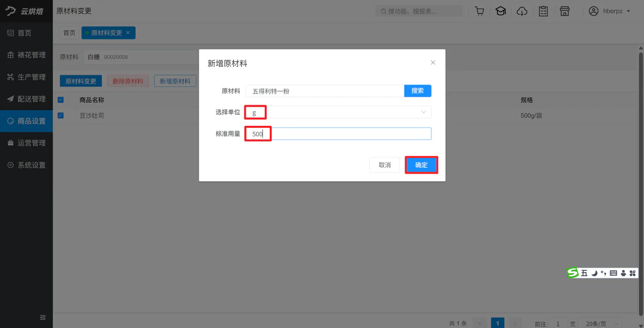Viewport: 644px width, 328px height.
Task: Expand the 选择单位 dropdown
Action: (x=339, y=112)
